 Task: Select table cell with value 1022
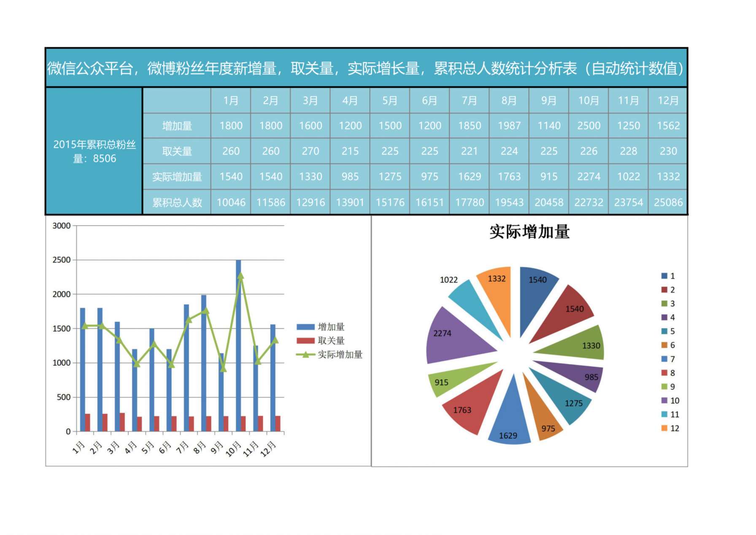pyautogui.click(x=628, y=177)
